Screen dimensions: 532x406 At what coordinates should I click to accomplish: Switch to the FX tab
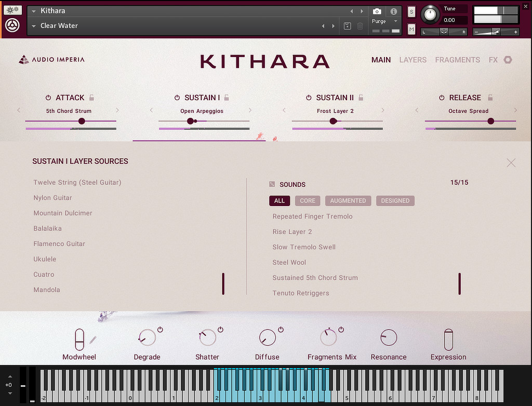pos(493,60)
